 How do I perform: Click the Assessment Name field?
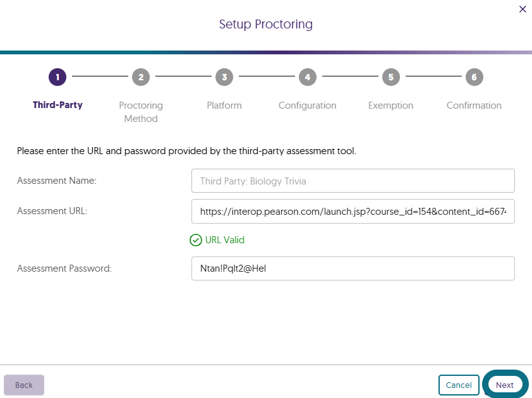(353, 181)
